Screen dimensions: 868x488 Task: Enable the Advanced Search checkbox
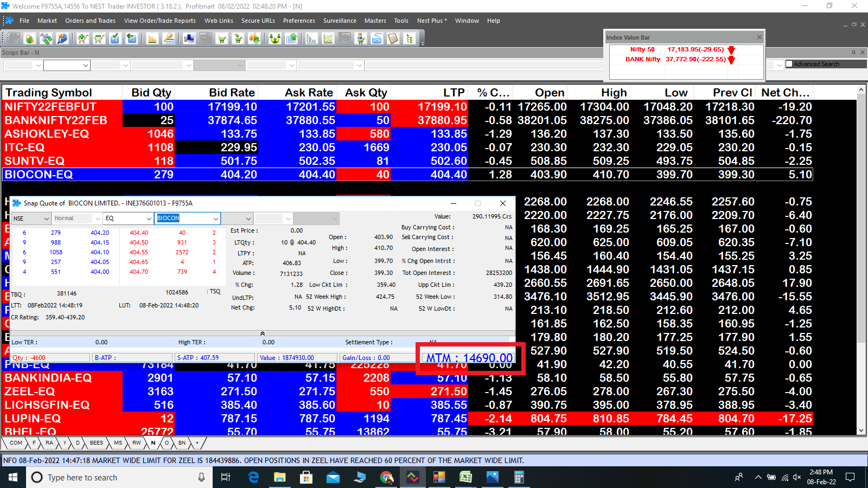click(x=789, y=64)
